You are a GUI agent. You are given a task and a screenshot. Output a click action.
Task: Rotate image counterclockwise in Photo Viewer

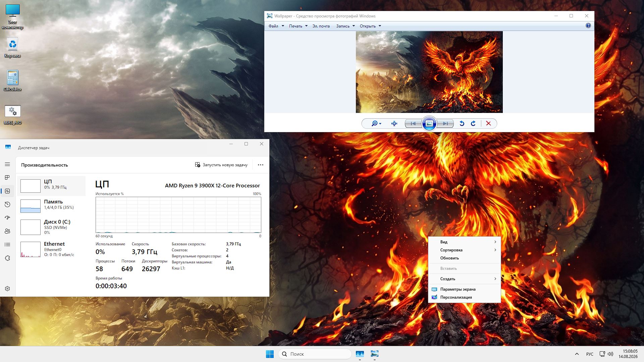click(462, 124)
